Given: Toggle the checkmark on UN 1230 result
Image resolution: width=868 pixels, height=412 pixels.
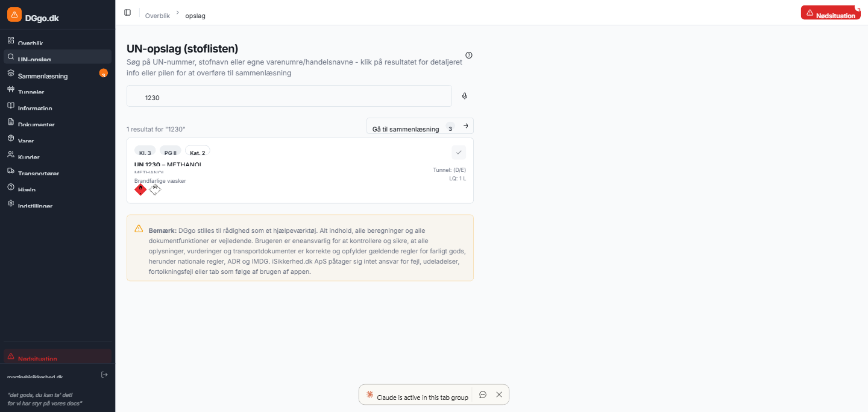Looking at the screenshot, I should coord(459,153).
